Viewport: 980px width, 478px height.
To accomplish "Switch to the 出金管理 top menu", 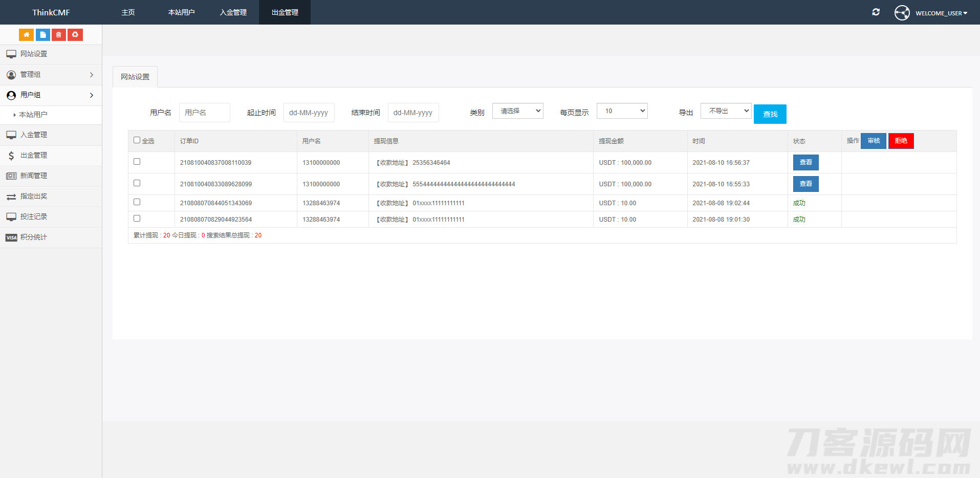I will click(284, 12).
